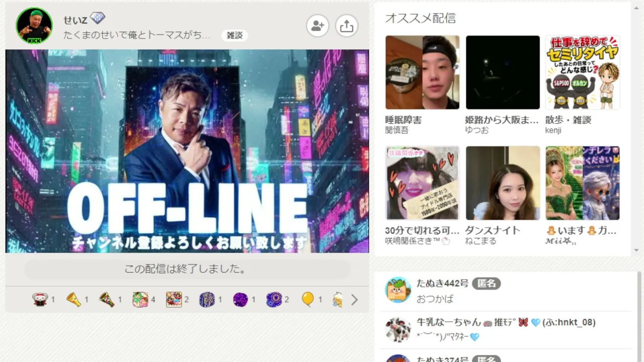Open the streamer せいz profile avatar
The width and height of the screenshot is (644, 362).
(34, 25)
